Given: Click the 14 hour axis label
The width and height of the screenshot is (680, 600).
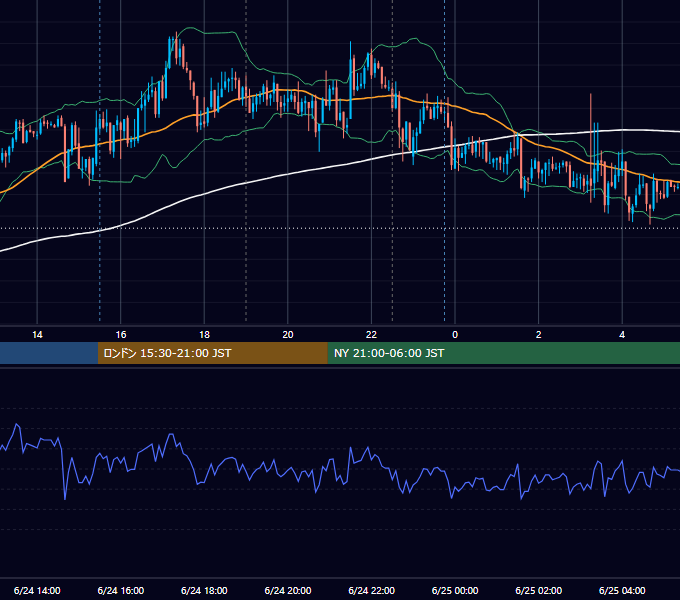Looking at the screenshot, I should (37, 335).
